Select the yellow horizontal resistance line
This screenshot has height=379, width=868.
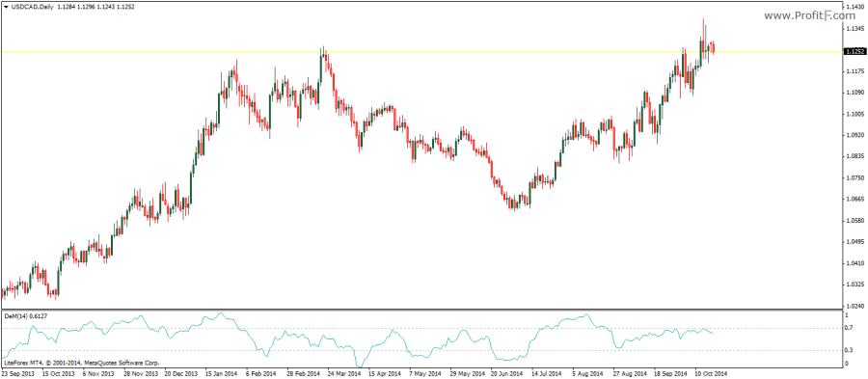420,52
